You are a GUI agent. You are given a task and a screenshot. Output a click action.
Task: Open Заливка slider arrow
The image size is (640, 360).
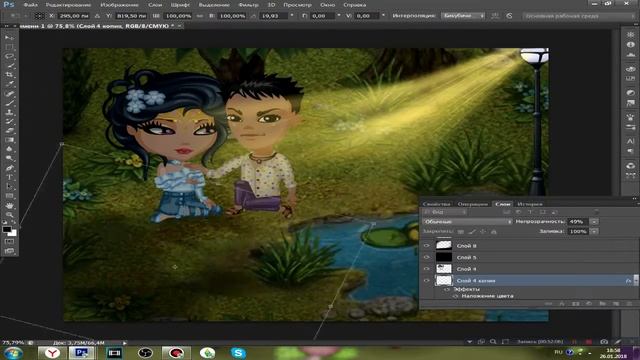pyautogui.click(x=594, y=231)
